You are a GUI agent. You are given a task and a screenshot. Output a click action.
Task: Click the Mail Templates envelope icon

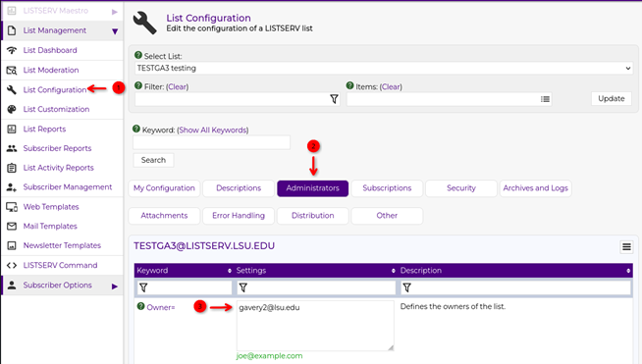point(12,226)
